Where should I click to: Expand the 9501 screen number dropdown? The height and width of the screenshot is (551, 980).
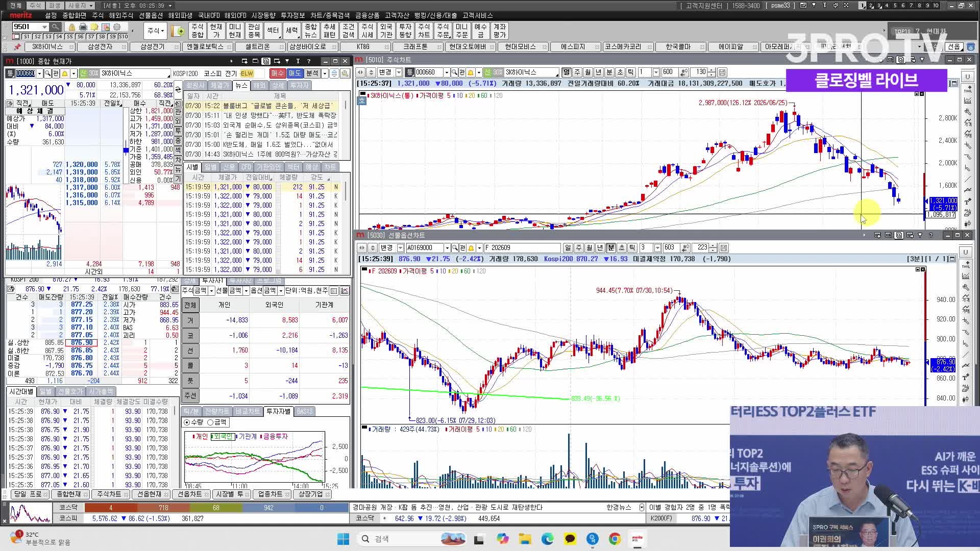tap(45, 27)
